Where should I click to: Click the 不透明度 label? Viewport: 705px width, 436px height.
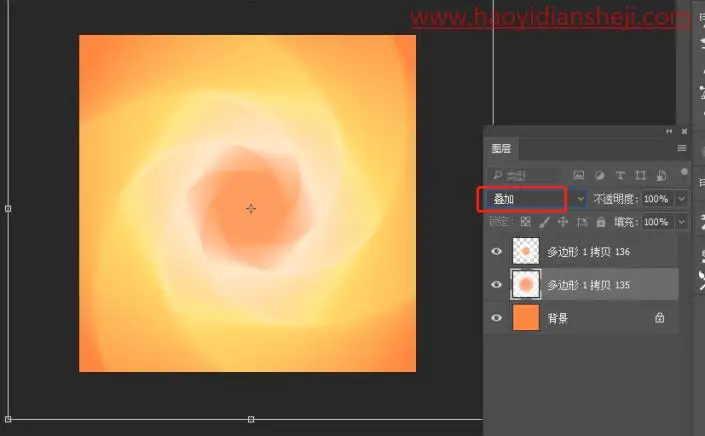616,199
